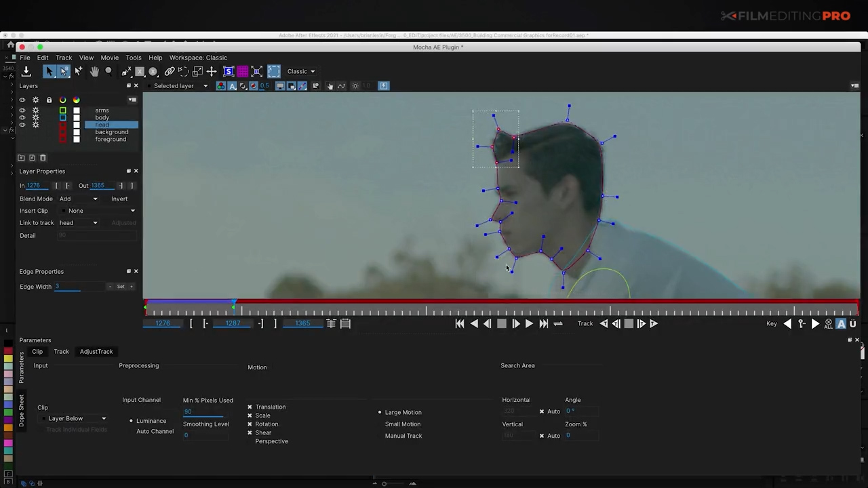
Task: Select the Zoom magnifier tool
Action: coord(108,71)
